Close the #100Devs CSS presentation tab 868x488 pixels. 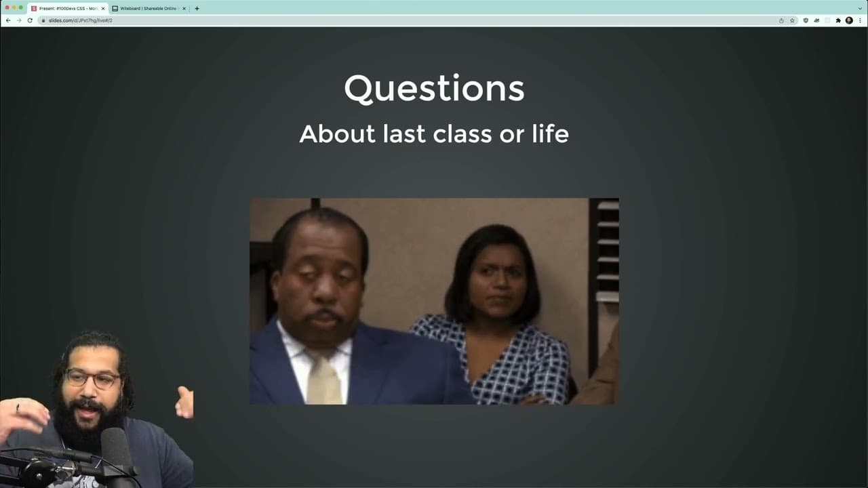tap(103, 9)
